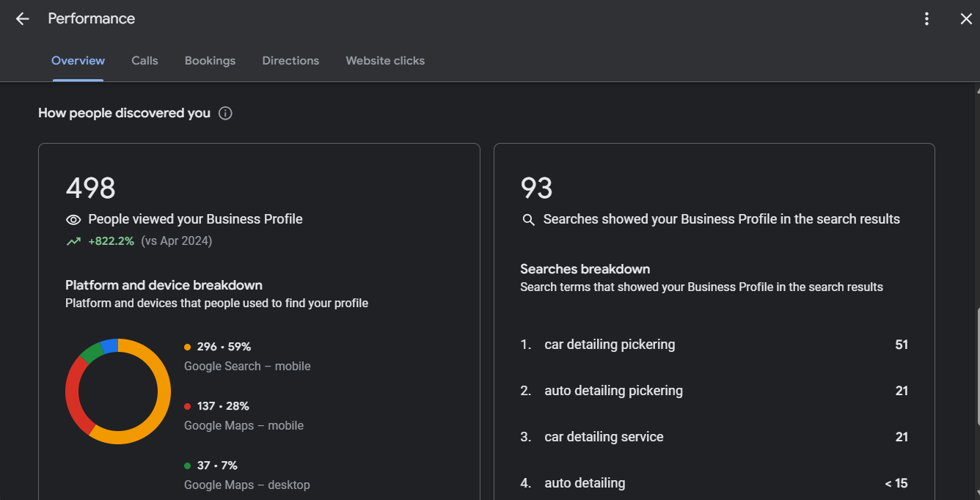The width and height of the screenshot is (980, 500).
Task: Select the Overview tab
Action: coord(78,60)
